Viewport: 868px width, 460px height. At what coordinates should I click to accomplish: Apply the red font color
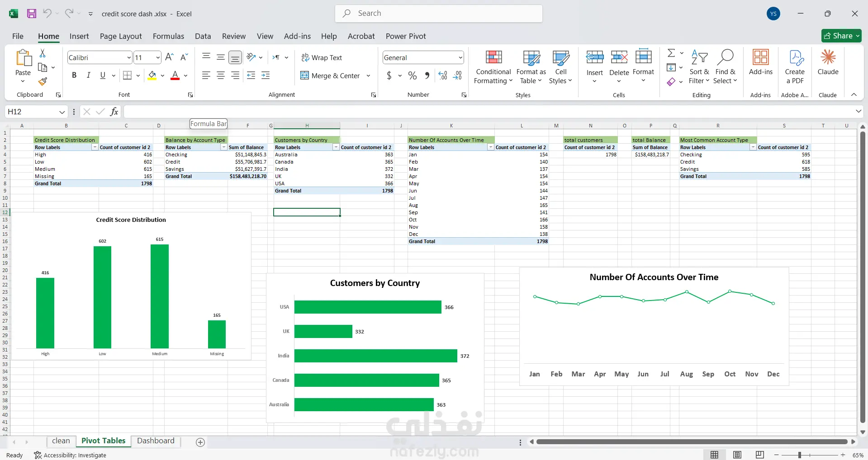point(175,75)
